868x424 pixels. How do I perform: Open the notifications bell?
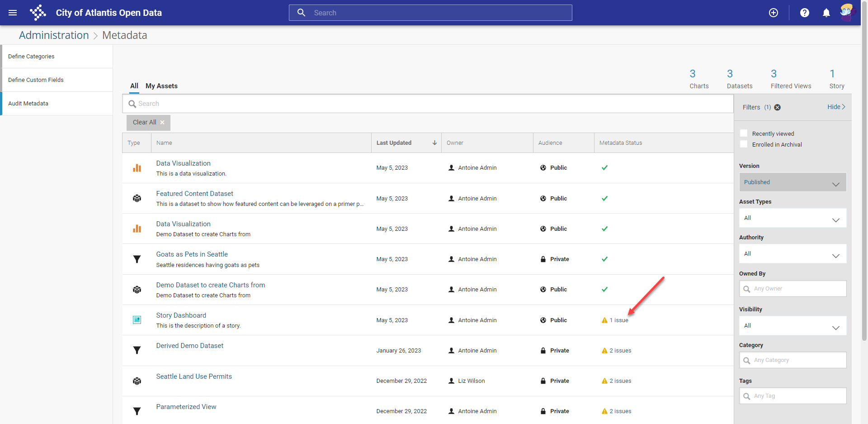(x=826, y=13)
